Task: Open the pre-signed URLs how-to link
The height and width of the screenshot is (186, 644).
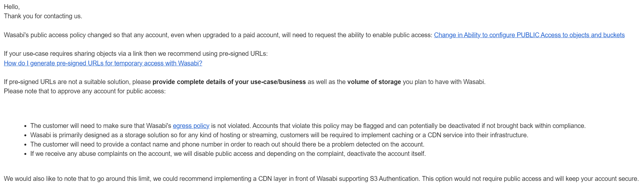Action: (103, 63)
